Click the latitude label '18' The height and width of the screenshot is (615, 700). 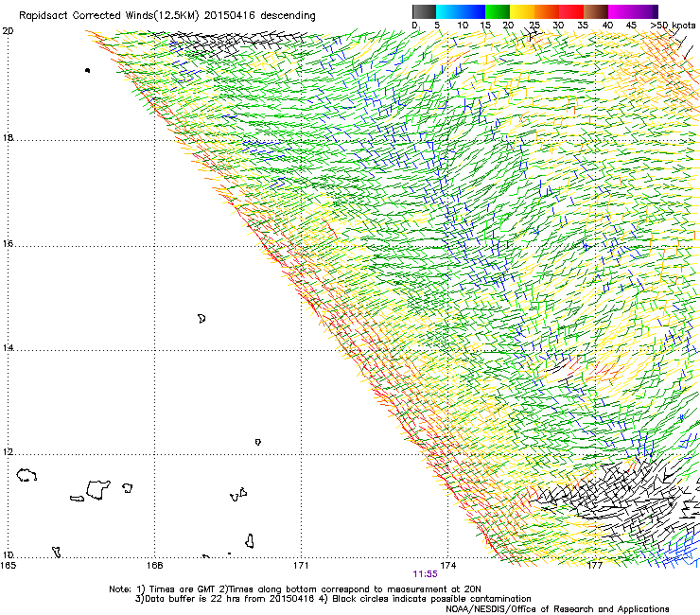[x=8, y=137]
